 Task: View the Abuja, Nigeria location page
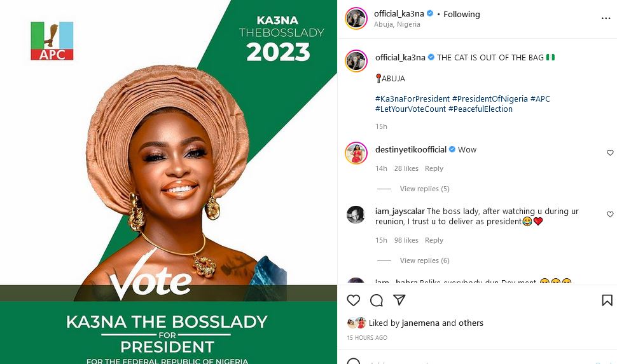[397, 24]
